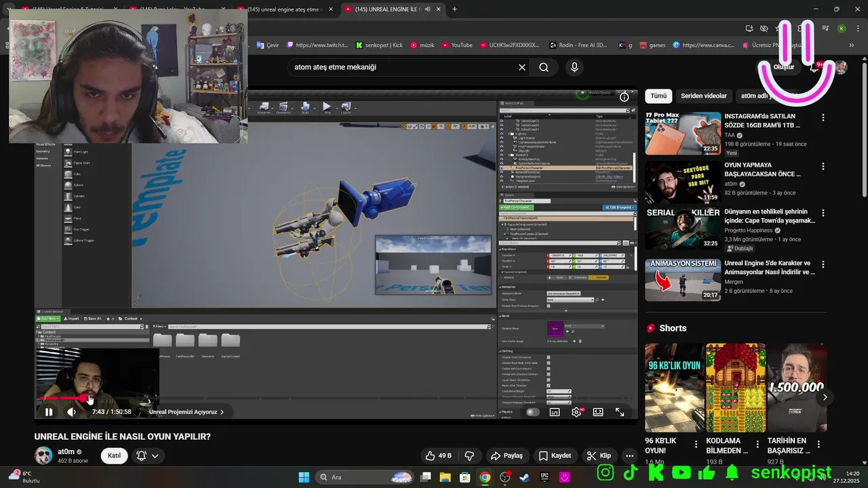Screen dimensions: 868x488
Task: Open the SERIAL KILLER video thumbnail
Action: click(683, 228)
